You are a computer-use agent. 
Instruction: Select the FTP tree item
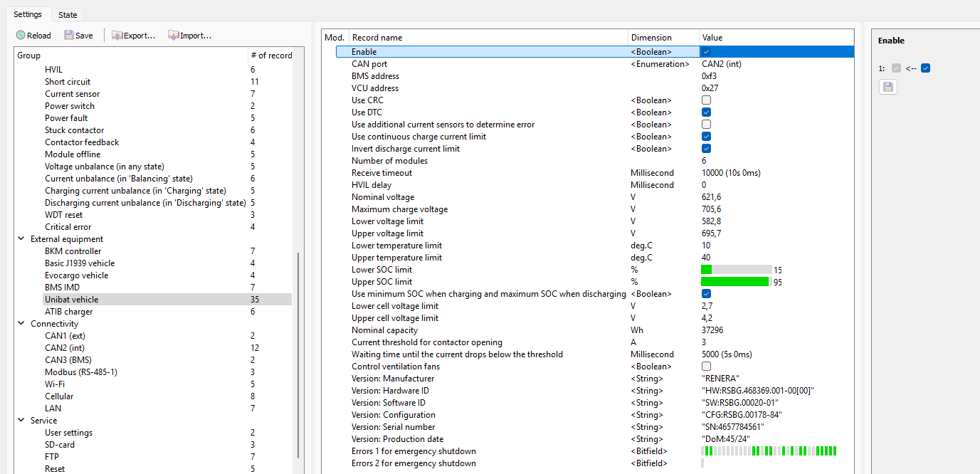coord(51,457)
